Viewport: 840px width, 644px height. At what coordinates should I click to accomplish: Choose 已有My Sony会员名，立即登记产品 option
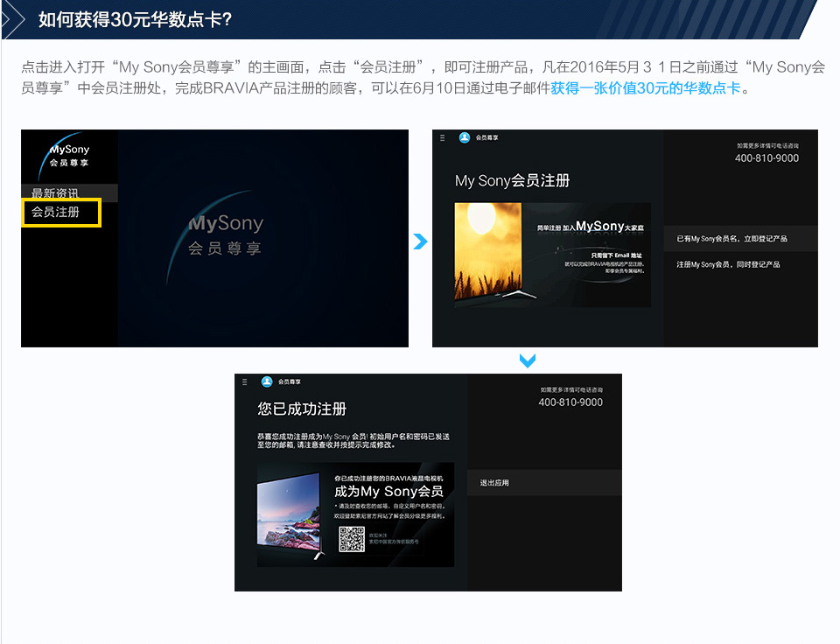coord(740,238)
